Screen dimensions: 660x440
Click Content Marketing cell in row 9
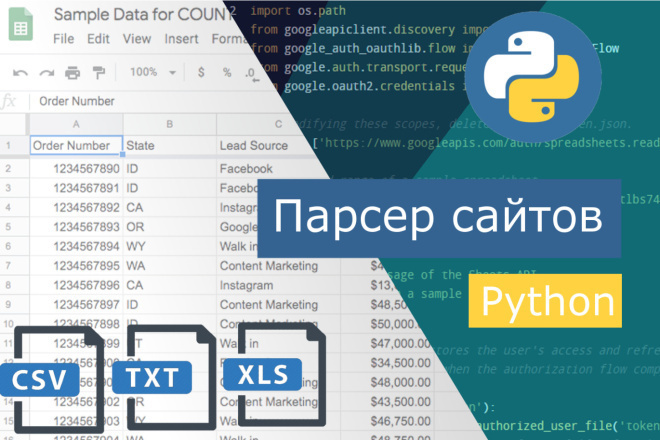278,304
